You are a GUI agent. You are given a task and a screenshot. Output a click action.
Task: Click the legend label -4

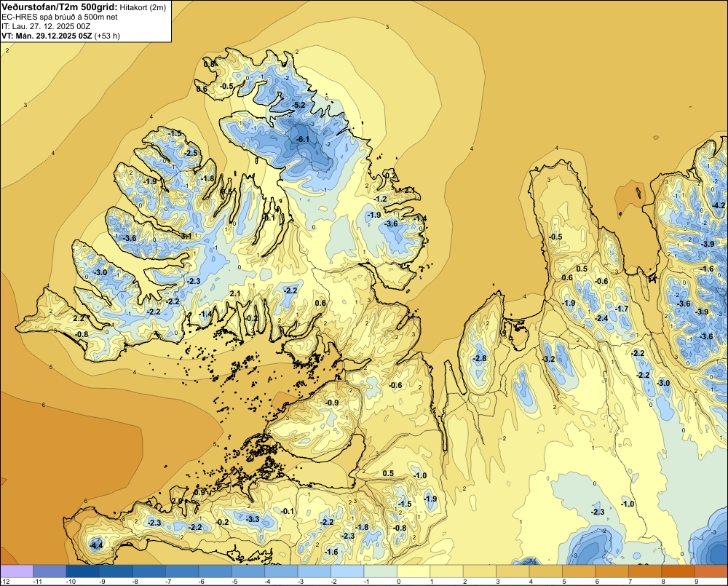266,582
